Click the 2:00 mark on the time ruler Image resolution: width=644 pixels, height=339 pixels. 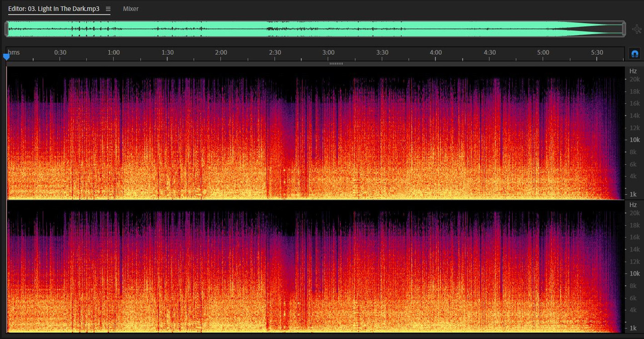pyautogui.click(x=221, y=52)
